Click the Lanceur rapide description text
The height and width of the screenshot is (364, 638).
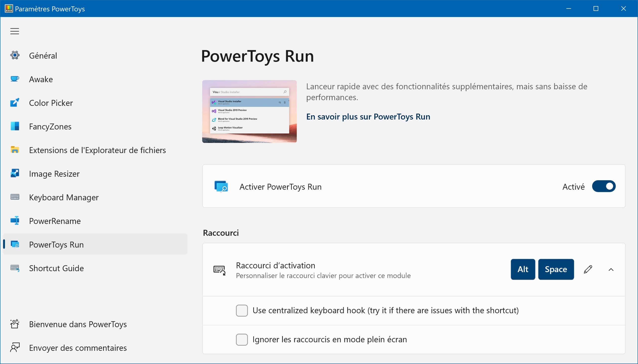[x=447, y=92]
